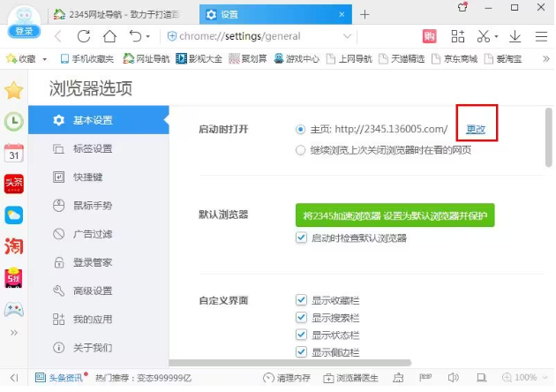Open the 手机收藏夹 bookmark
This screenshot has height=392, width=556.
click(87, 59)
